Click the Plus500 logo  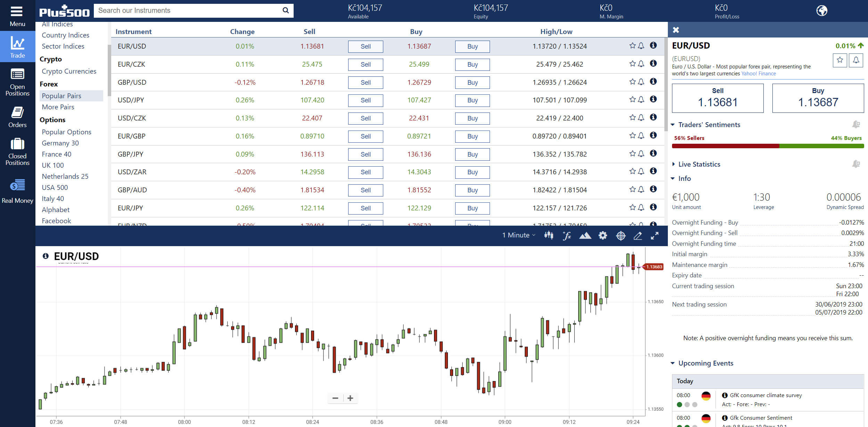64,11
